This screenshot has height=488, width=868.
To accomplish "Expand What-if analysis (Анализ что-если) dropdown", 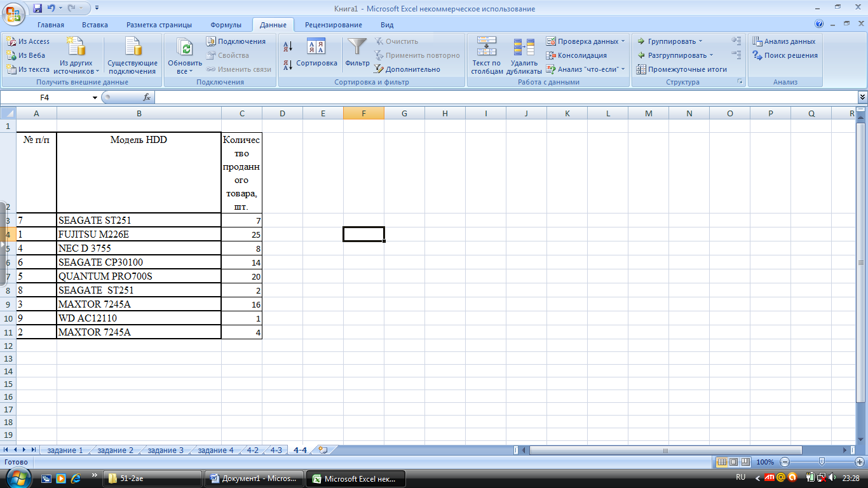I will coord(623,69).
